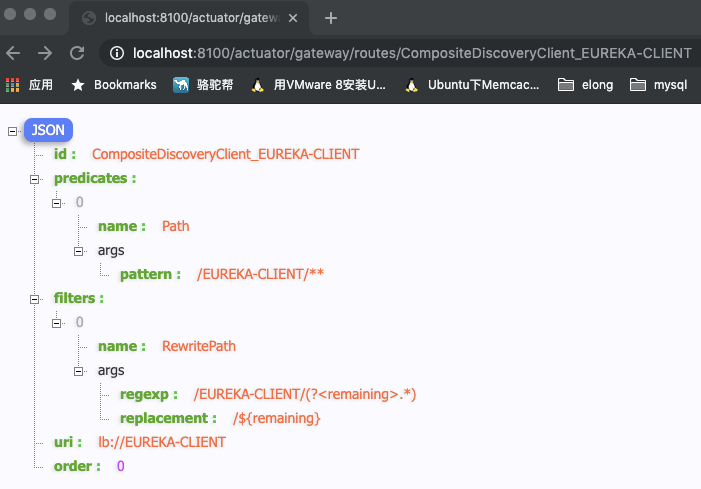Viewport: 701px width, 489px height.
Task: Click the 骆驼帮 bookmark label
Action: coord(215,85)
